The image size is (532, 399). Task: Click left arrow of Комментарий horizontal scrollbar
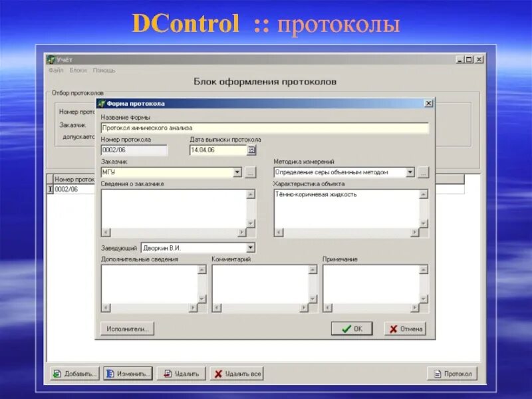pos(217,307)
